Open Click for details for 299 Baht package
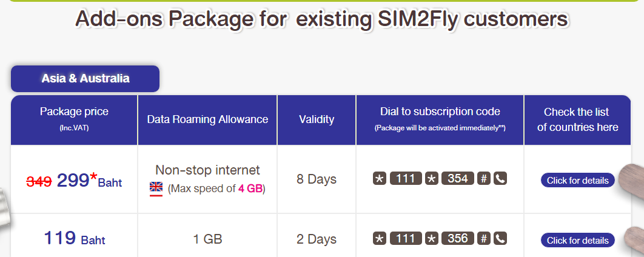This screenshot has height=257, width=644. (x=577, y=180)
